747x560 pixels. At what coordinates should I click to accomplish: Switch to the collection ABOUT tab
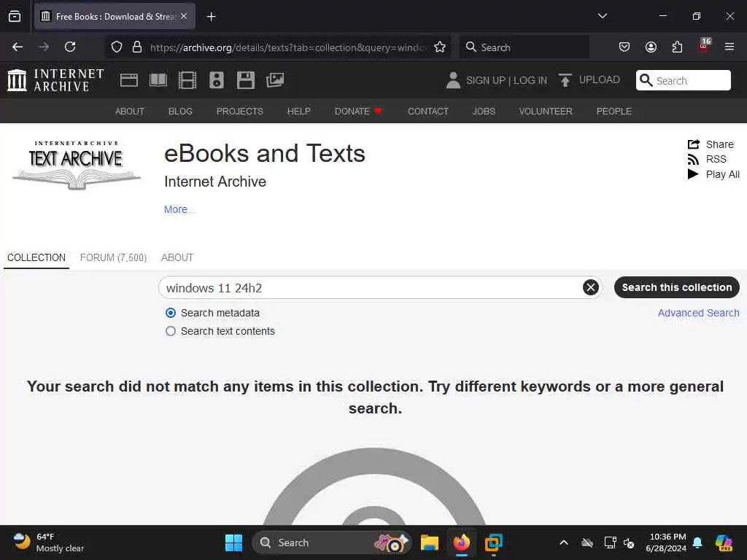[x=177, y=257]
